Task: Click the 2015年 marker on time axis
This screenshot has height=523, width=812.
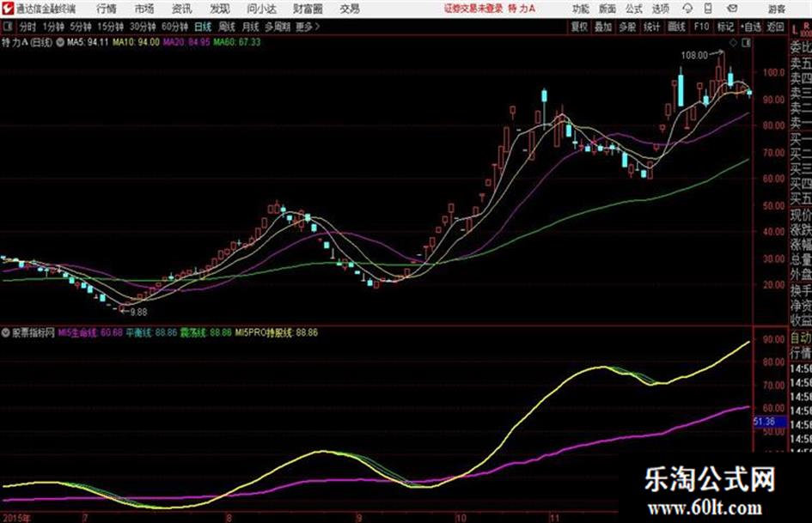Action: click(16, 518)
